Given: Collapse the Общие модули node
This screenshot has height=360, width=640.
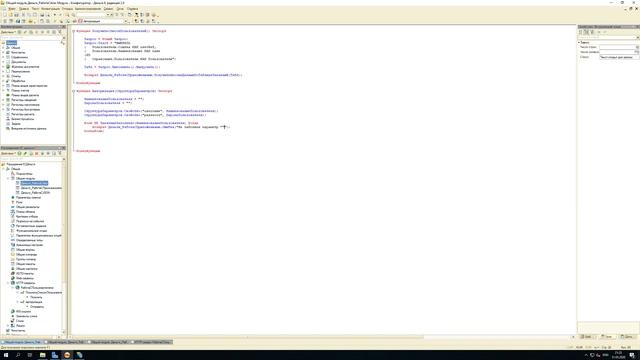Looking at the screenshot, I should 8,178.
